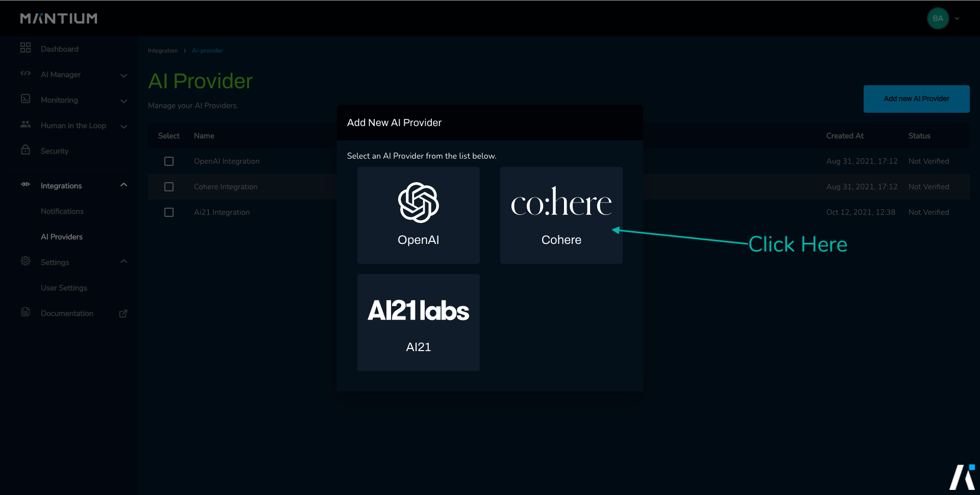Open the BA user avatar
The image size is (980, 495).
(x=938, y=18)
